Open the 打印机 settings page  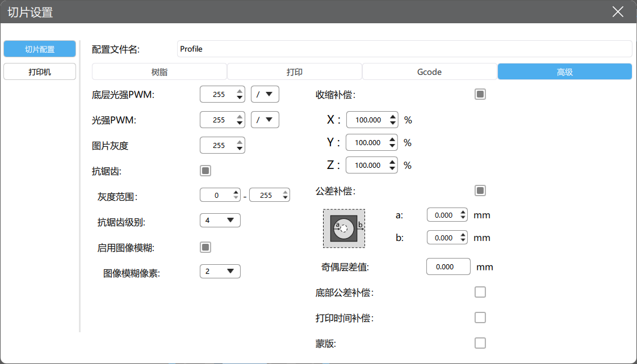(x=40, y=72)
